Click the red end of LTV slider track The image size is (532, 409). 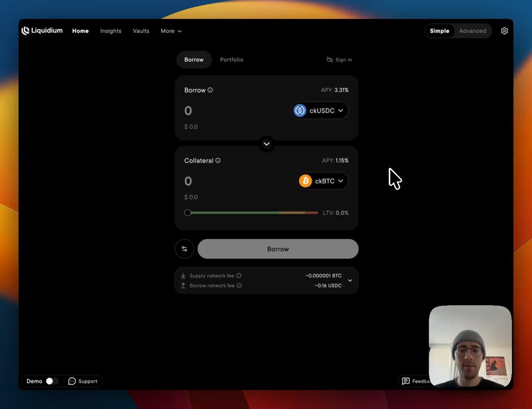pyautogui.click(x=311, y=212)
